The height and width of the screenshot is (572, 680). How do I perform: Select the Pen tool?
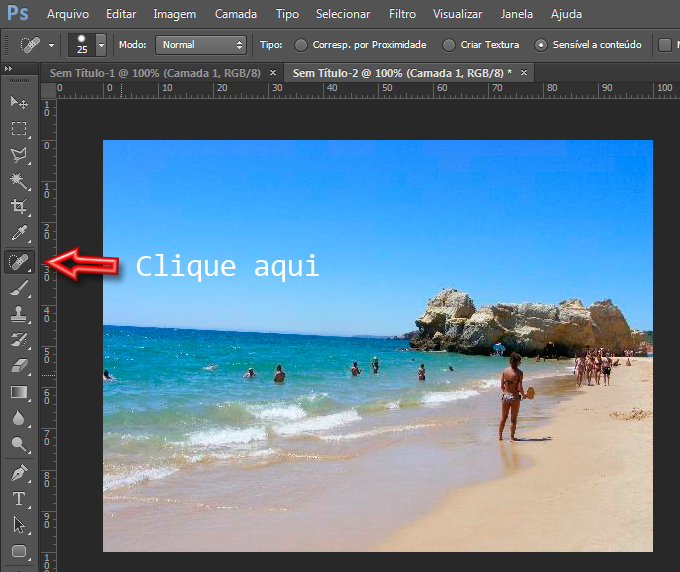coord(19,473)
